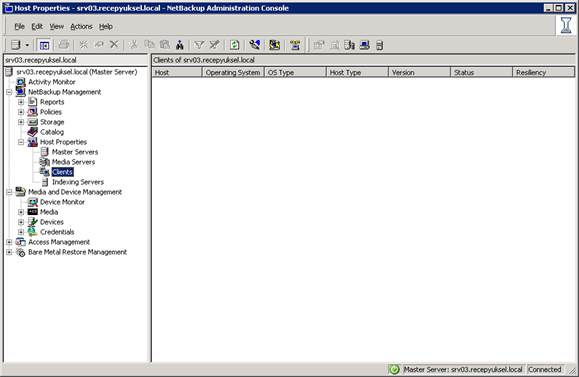Expand the Credentials node
Screen dimensions: 579x377
(21, 232)
